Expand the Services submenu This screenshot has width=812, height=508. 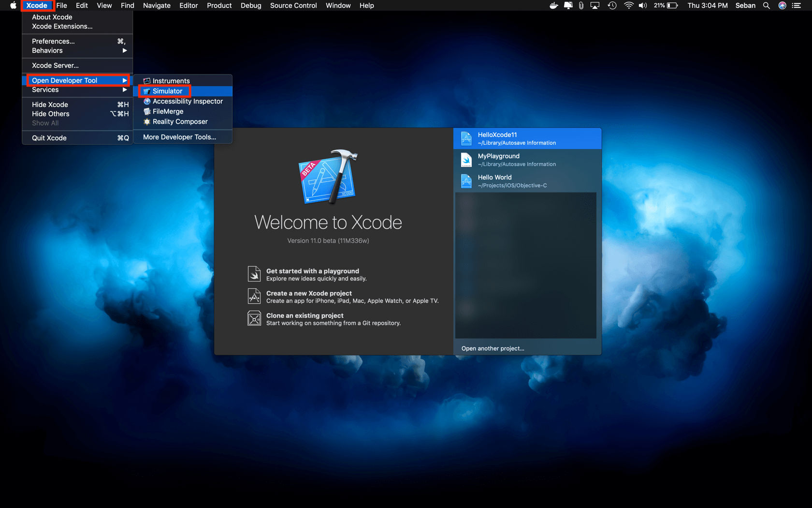[77, 90]
